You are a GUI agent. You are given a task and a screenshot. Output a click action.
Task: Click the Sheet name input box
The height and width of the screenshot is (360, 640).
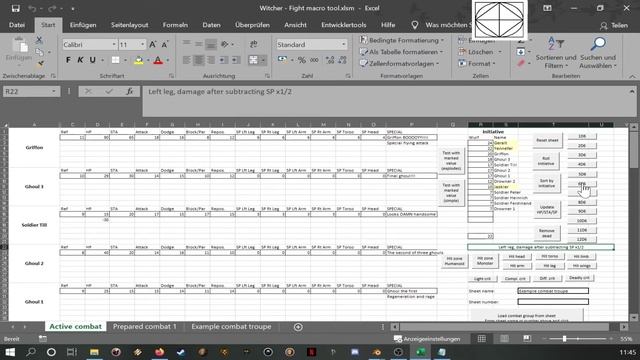pos(553,291)
